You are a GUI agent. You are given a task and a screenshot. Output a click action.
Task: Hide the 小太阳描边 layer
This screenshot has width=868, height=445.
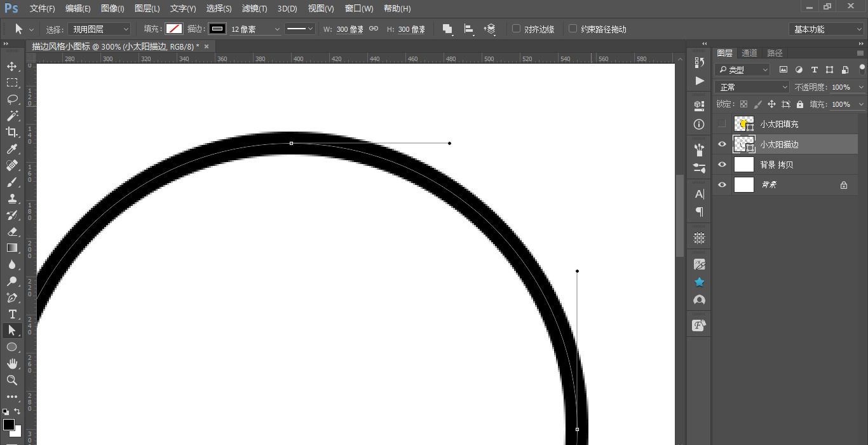[x=721, y=144]
